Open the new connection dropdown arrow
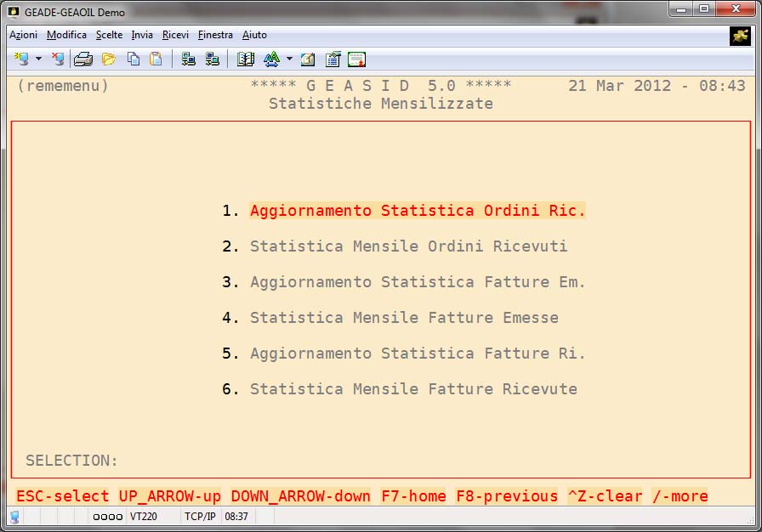762x532 pixels. pyautogui.click(x=38, y=59)
